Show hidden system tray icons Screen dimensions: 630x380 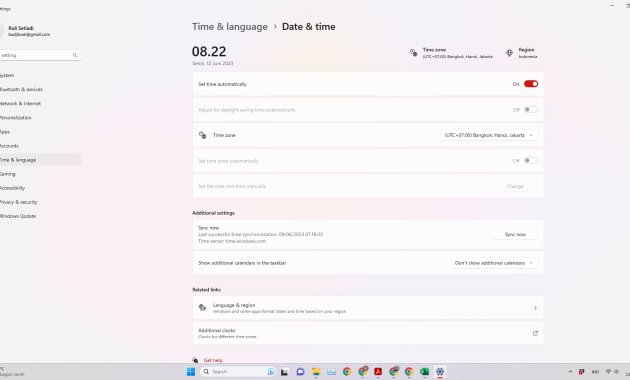pos(570,372)
